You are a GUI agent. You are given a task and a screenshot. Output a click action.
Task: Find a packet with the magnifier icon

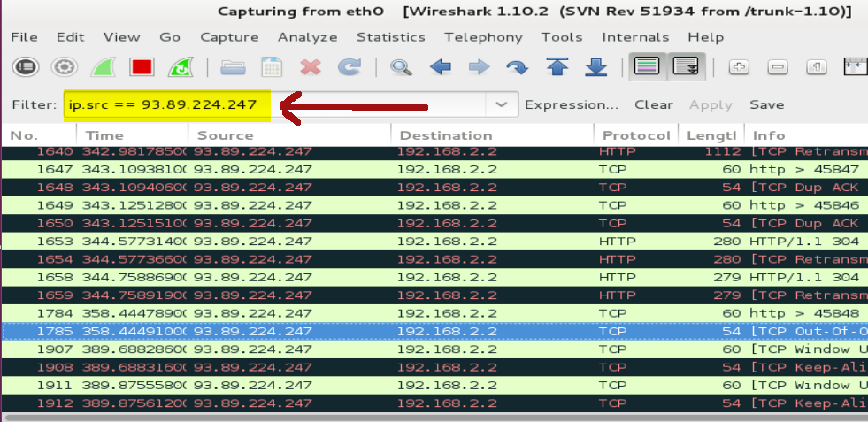(x=401, y=67)
